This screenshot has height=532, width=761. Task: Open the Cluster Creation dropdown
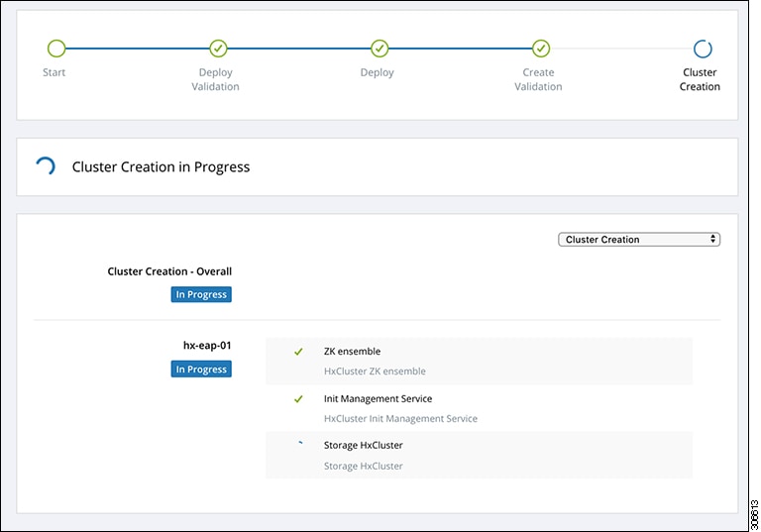click(640, 240)
